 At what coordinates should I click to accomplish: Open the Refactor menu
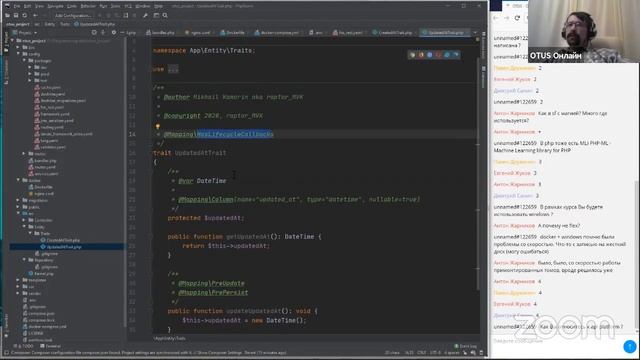coord(88,6)
